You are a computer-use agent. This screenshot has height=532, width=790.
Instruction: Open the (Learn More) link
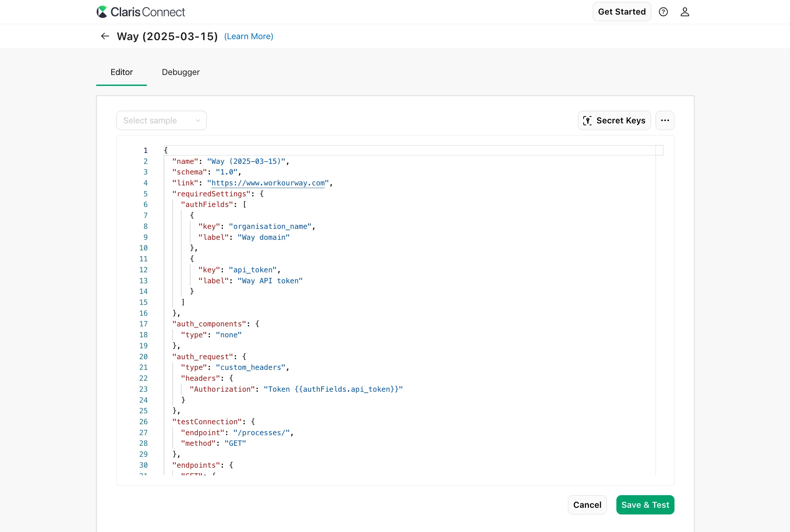click(248, 36)
